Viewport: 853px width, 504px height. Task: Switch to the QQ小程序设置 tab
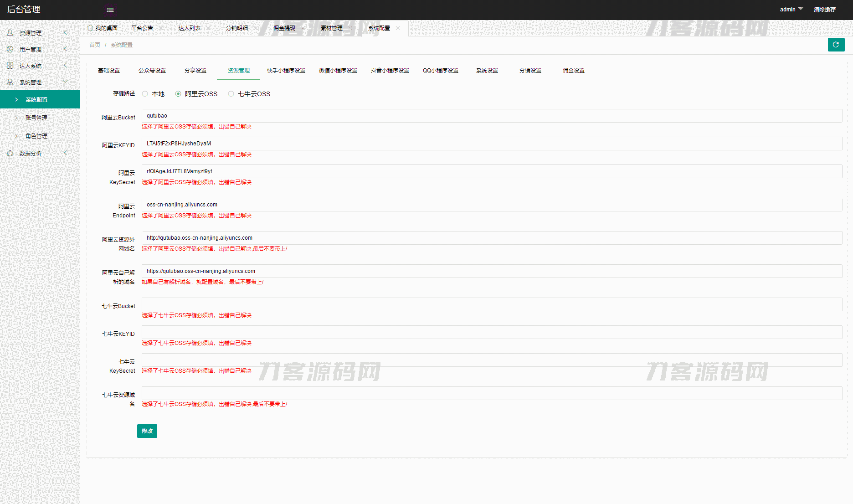[x=441, y=71]
